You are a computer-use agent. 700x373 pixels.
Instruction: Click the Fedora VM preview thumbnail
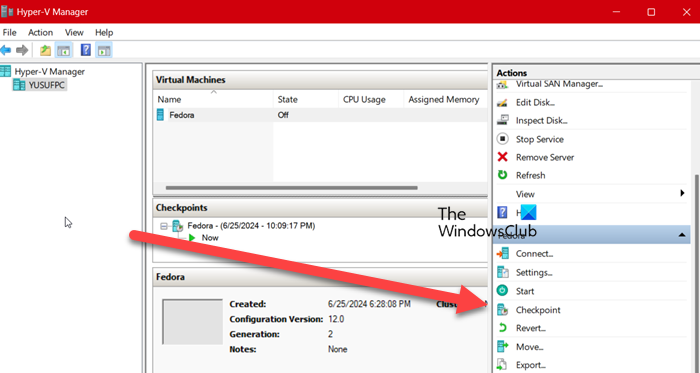(192, 322)
